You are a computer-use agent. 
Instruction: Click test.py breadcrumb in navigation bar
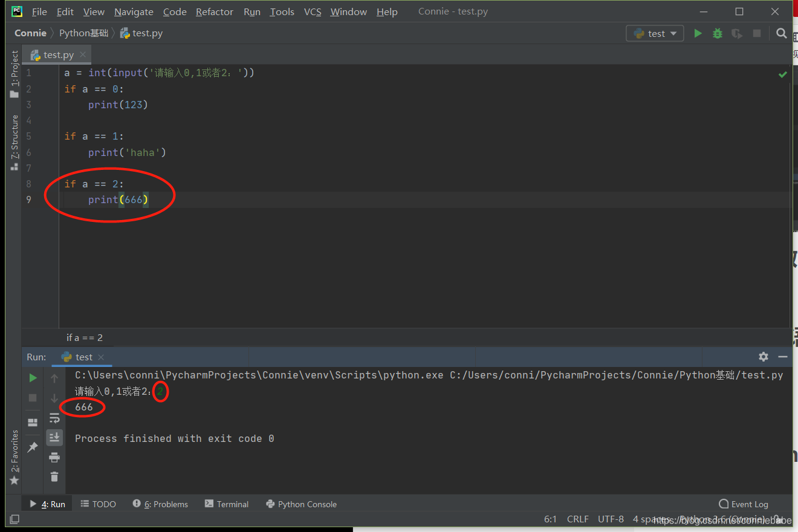pyautogui.click(x=141, y=33)
